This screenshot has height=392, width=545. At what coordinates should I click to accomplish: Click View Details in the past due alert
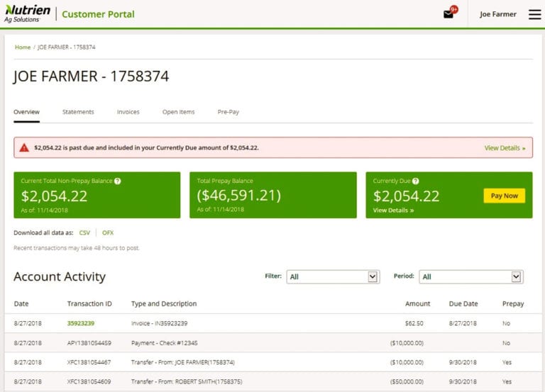pos(505,148)
